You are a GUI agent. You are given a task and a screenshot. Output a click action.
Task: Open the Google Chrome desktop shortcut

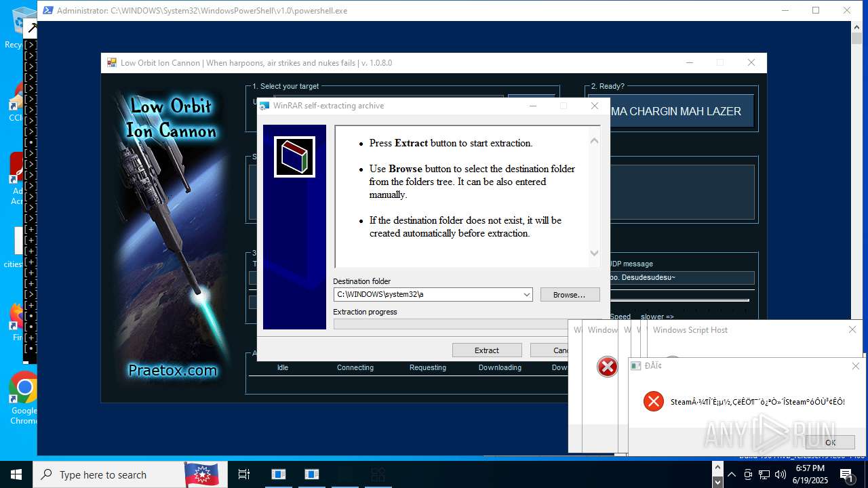[24, 398]
